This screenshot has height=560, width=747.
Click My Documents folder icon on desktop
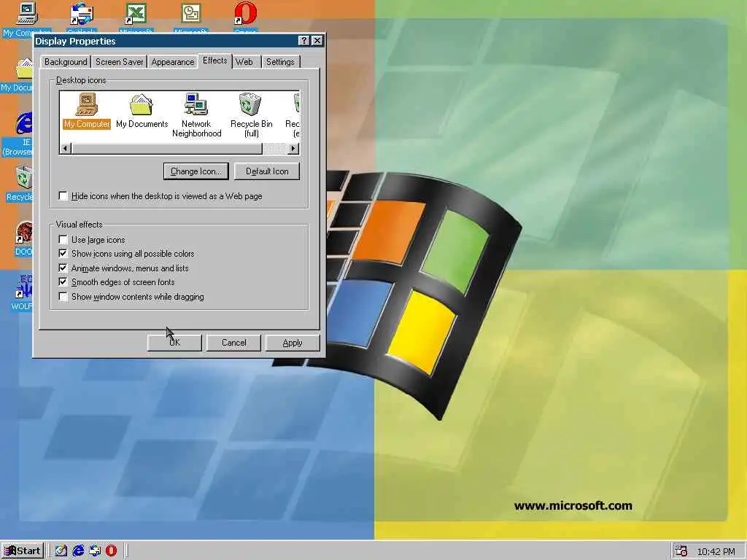[x=18, y=75]
